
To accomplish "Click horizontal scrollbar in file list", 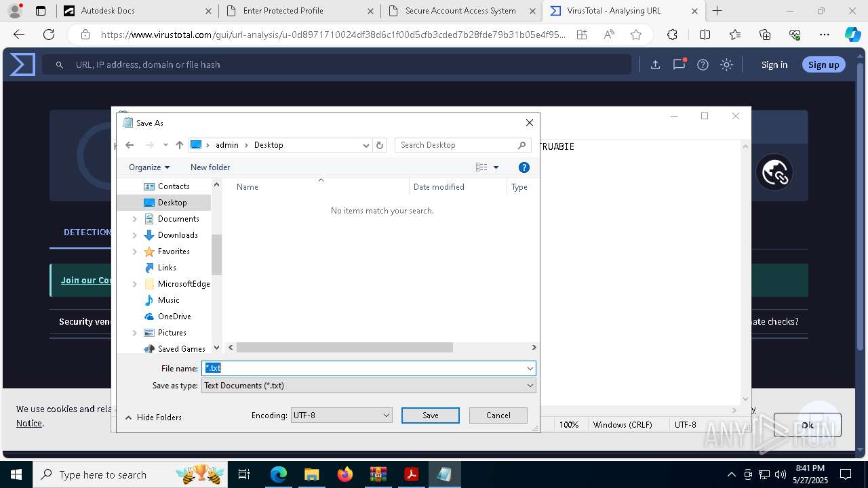I will click(x=344, y=348).
